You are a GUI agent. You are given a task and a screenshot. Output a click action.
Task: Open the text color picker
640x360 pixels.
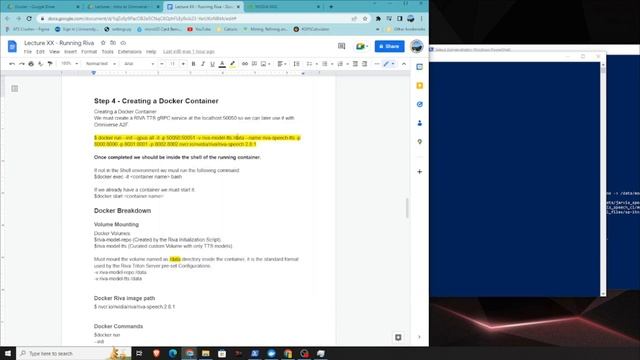[x=222, y=64]
